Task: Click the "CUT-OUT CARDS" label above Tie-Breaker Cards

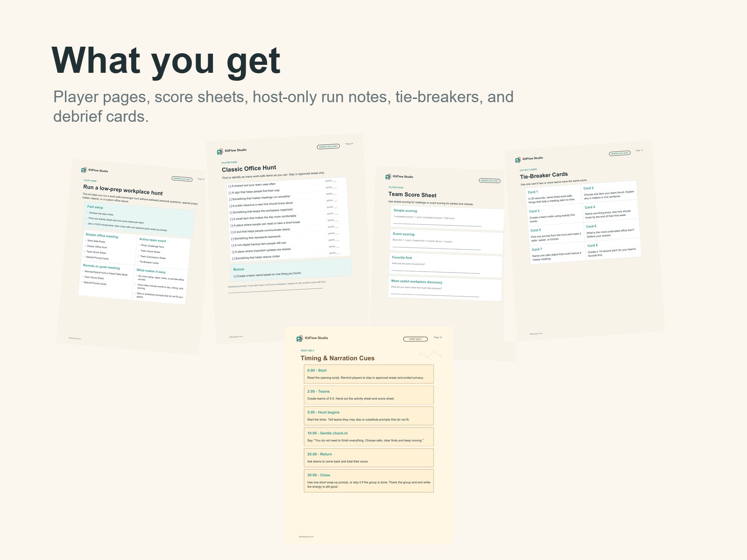Action: point(528,170)
